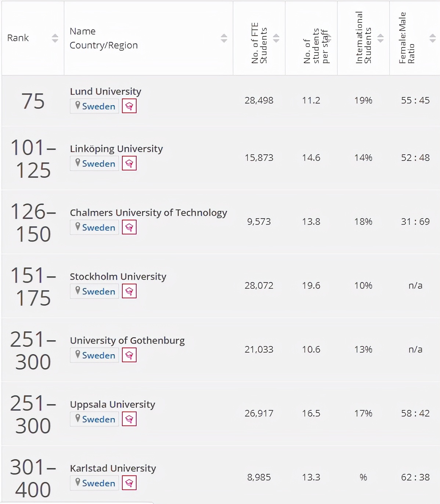Sort by No. of FTE Students
The image size is (440, 504).
click(276, 38)
